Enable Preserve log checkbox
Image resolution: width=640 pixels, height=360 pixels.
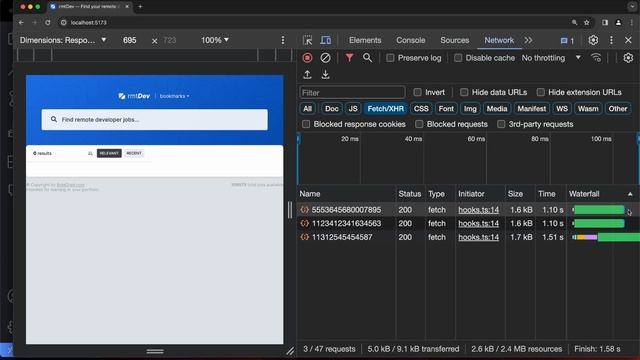390,58
